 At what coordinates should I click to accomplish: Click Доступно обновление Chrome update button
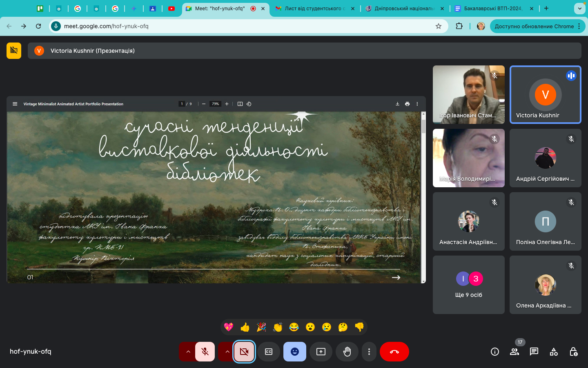534,26
